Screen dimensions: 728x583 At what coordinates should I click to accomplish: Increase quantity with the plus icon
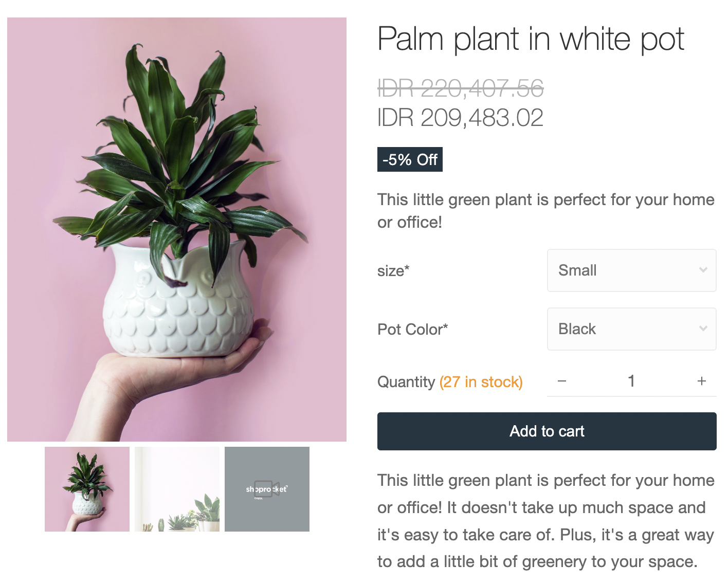point(701,381)
